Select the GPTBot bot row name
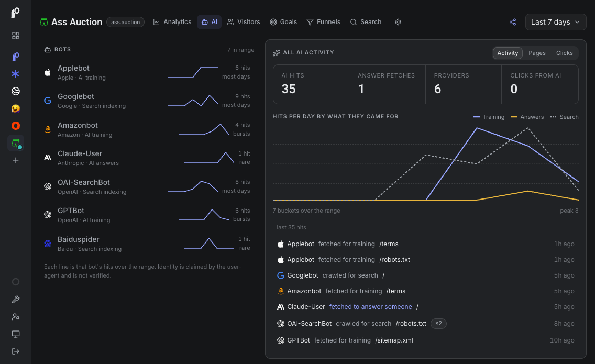The height and width of the screenshot is (364, 595). [71, 211]
